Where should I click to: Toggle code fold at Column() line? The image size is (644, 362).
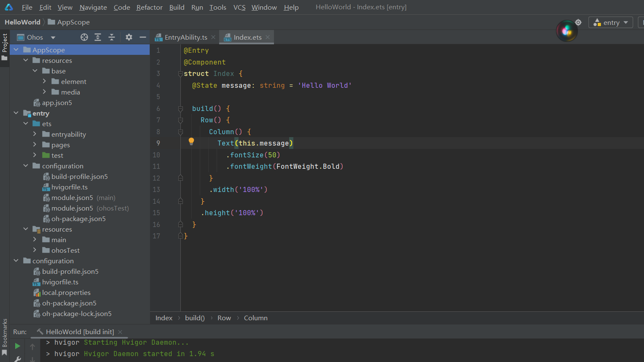coord(180,132)
